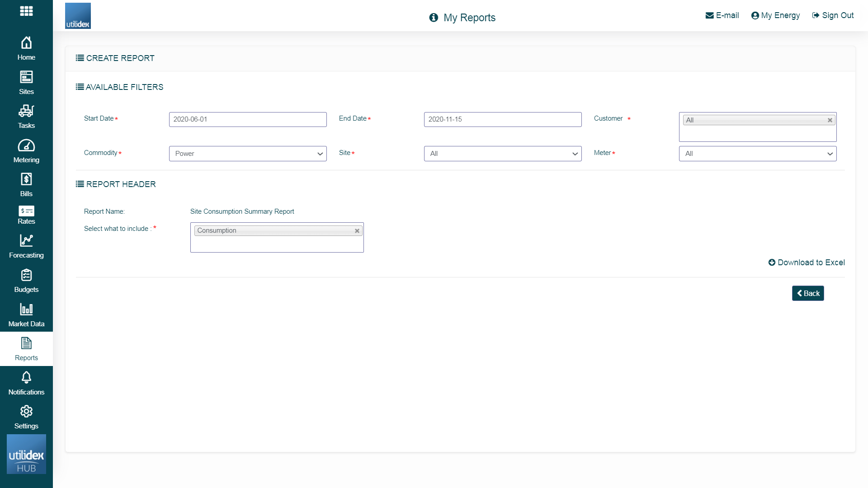Open Forecasting chart in sidebar
This screenshot has width=868, height=488.
26,246
